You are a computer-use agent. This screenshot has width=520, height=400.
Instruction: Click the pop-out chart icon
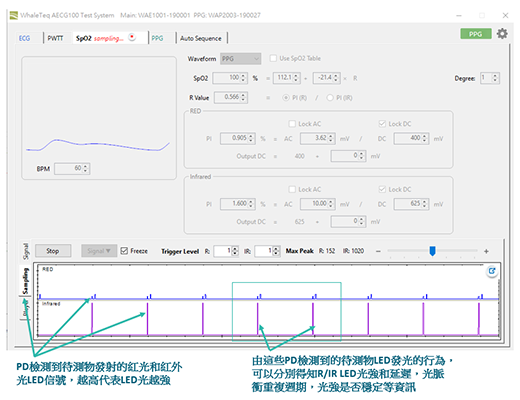(x=492, y=271)
